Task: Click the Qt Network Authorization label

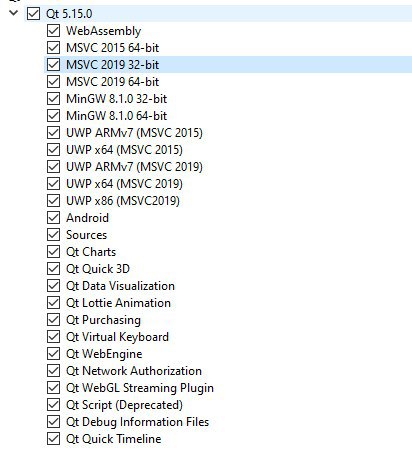Action: point(134,371)
